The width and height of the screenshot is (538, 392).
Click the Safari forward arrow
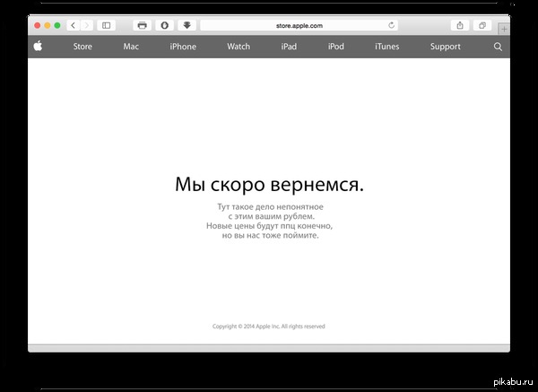coord(87,26)
